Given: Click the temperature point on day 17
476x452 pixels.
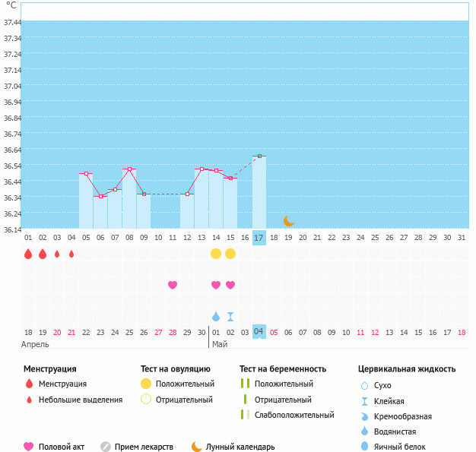Looking at the screenshot, I should [259, 156].
